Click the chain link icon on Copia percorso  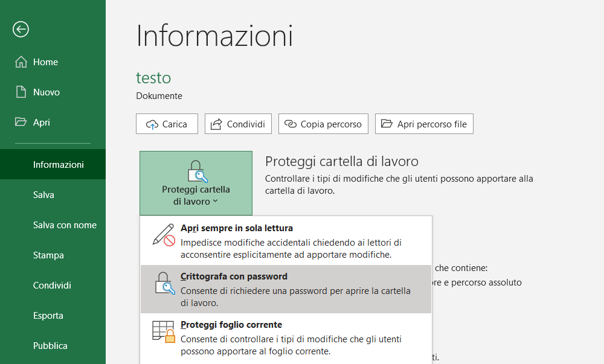(x=291, y=124)
